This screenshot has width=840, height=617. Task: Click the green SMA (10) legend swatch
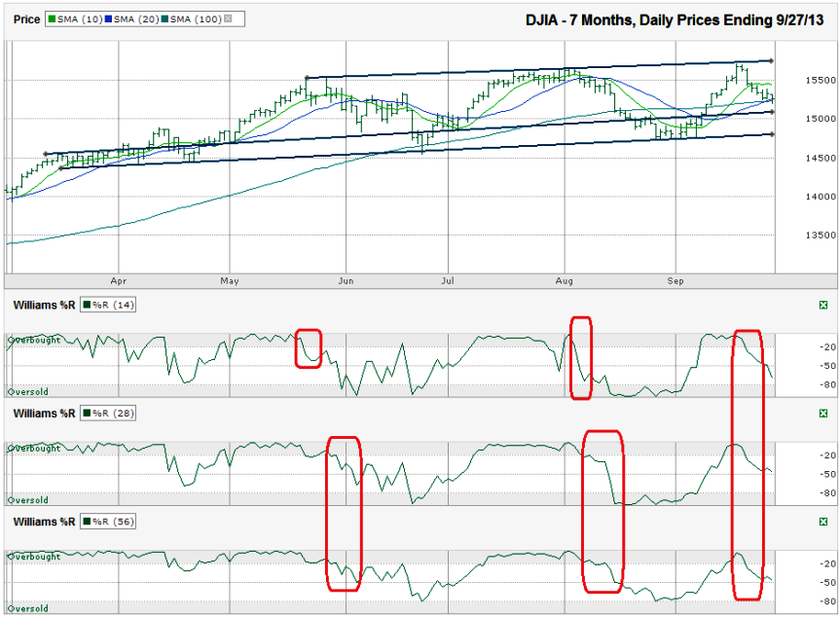click(52, 19)
